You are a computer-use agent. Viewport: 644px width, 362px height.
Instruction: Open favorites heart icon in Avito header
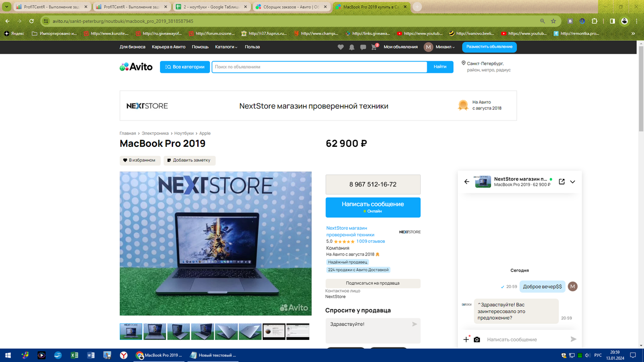[x=341, y=47]
